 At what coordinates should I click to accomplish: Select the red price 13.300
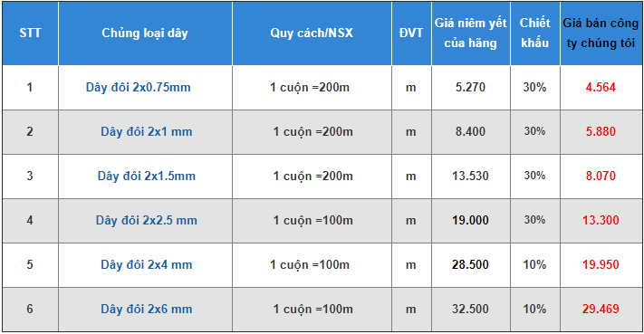pos(601,220)
